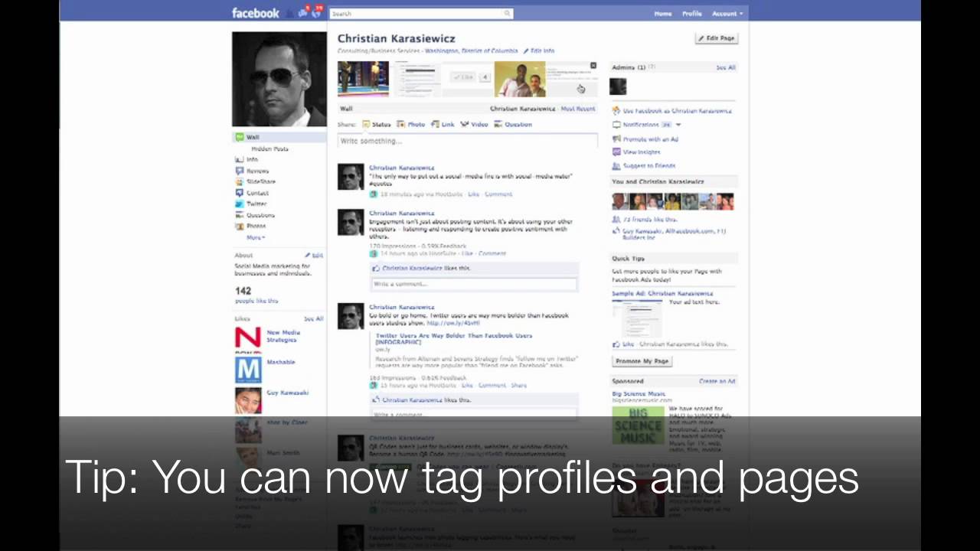Open Mashable page logo in Likes
Screen dimensions: 980x551
coord(248,370)
